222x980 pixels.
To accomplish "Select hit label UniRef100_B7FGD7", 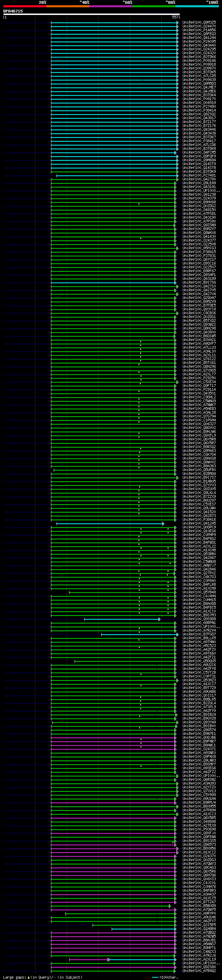I will pos(199,634).
